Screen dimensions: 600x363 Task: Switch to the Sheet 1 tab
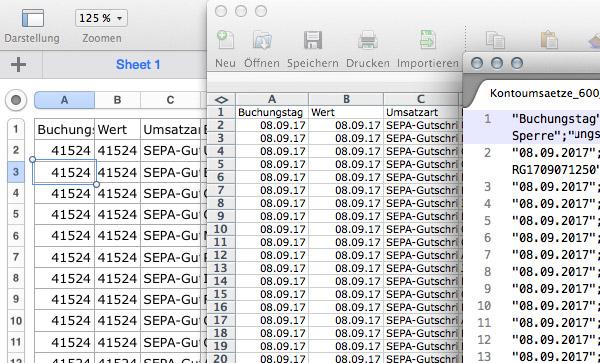(138, 64)
